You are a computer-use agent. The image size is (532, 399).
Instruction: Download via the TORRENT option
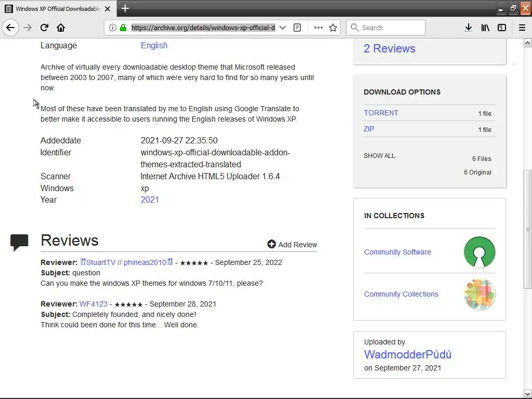[381, 113]
